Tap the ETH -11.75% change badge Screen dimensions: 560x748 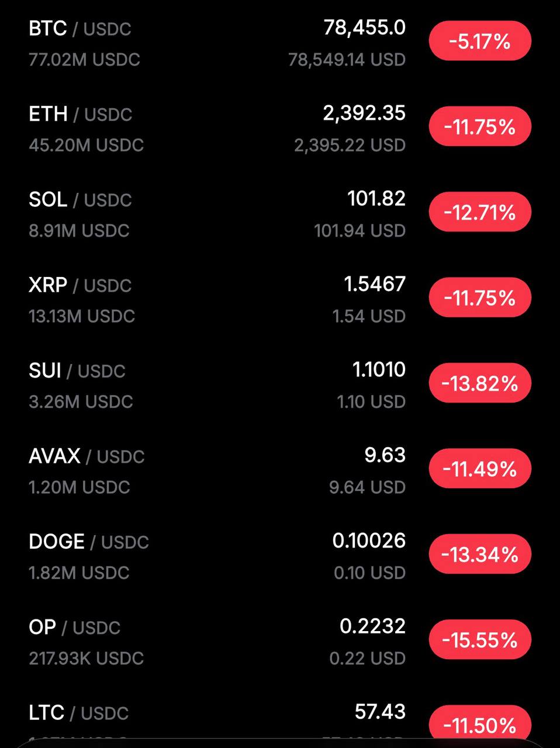coord(480,127)
